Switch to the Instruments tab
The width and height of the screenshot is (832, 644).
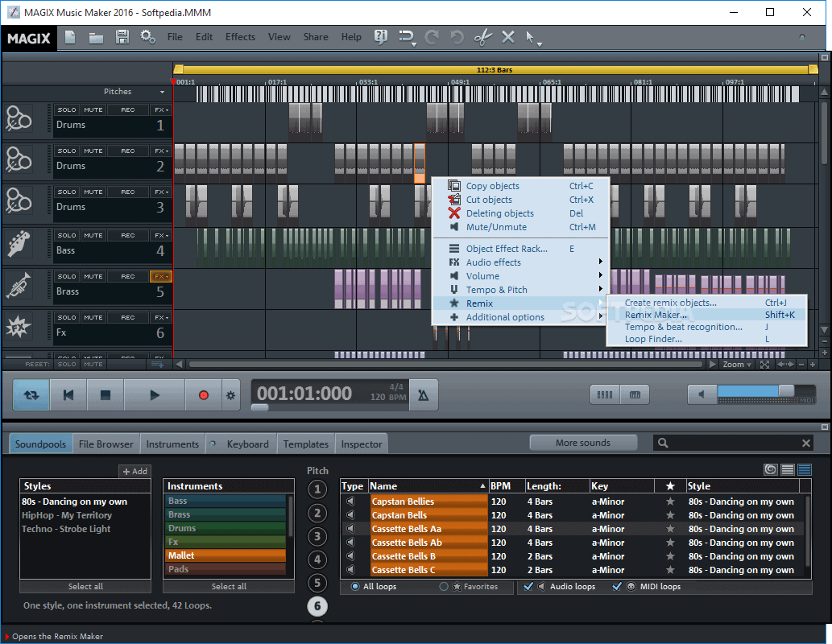point(172,443)
